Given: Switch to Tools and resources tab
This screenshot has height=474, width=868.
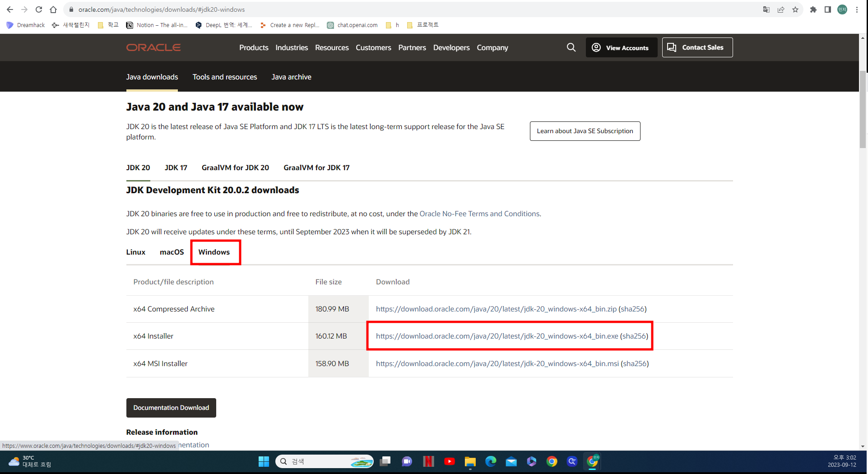Looking at the screenshot, I should click(x=225, y=77).
